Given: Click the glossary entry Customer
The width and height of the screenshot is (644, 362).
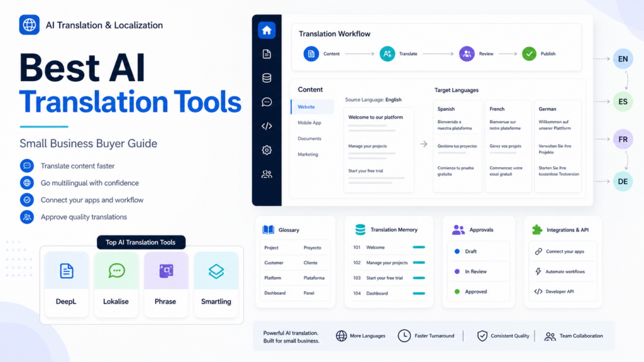Looking at the screenshot, I should tap(274, 263).
